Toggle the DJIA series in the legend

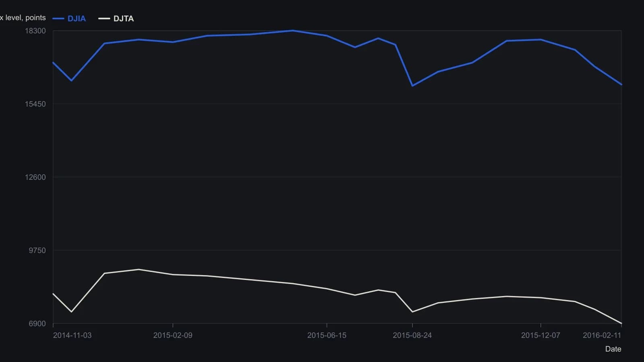pos(69,19)
